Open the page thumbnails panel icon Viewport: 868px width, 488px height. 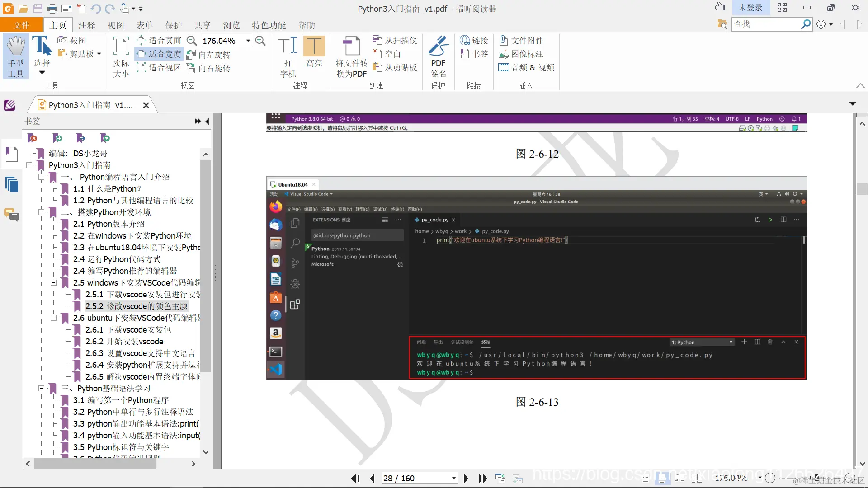tap(11, 184)
